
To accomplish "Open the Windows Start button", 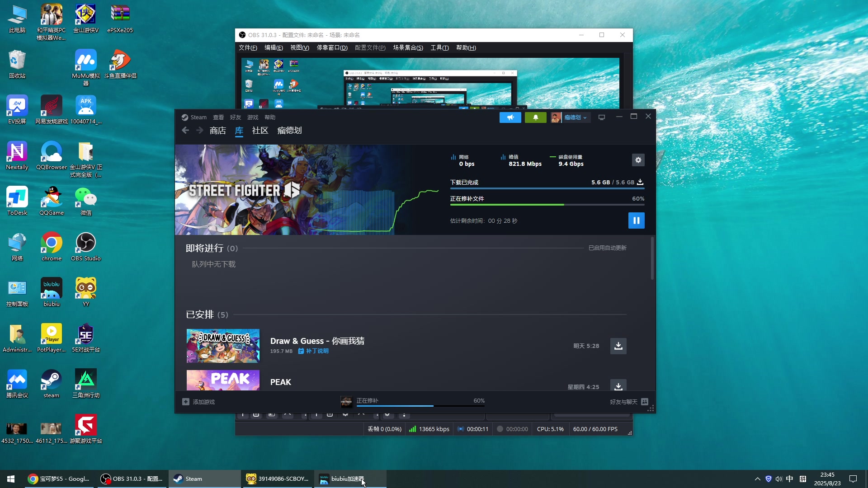I will pos(11,479).
